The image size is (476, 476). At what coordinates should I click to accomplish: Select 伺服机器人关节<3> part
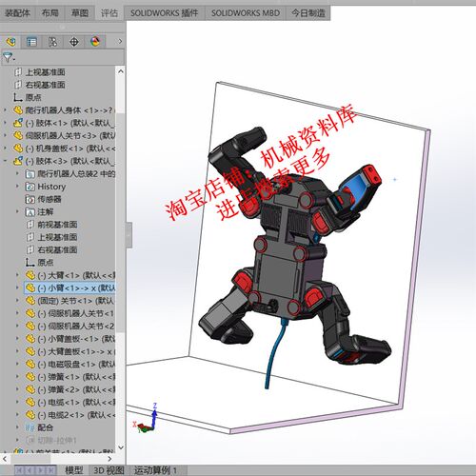point(69,135)
